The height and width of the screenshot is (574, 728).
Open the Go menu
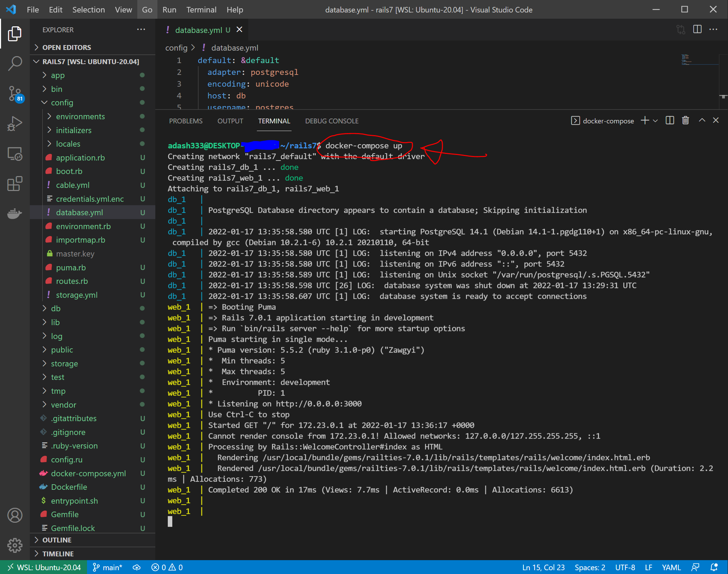click(147, 10)
